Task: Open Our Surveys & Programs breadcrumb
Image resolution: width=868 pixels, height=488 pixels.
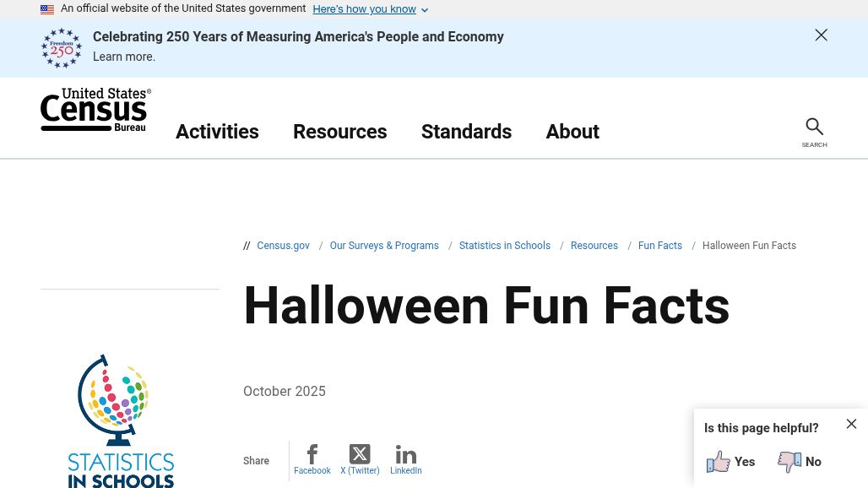Action: point(384,246)
